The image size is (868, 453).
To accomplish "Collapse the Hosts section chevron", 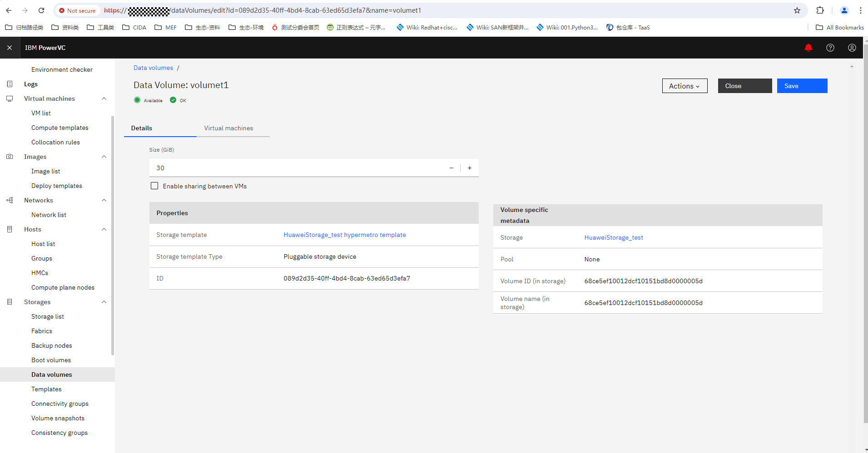I will point(104,229).
